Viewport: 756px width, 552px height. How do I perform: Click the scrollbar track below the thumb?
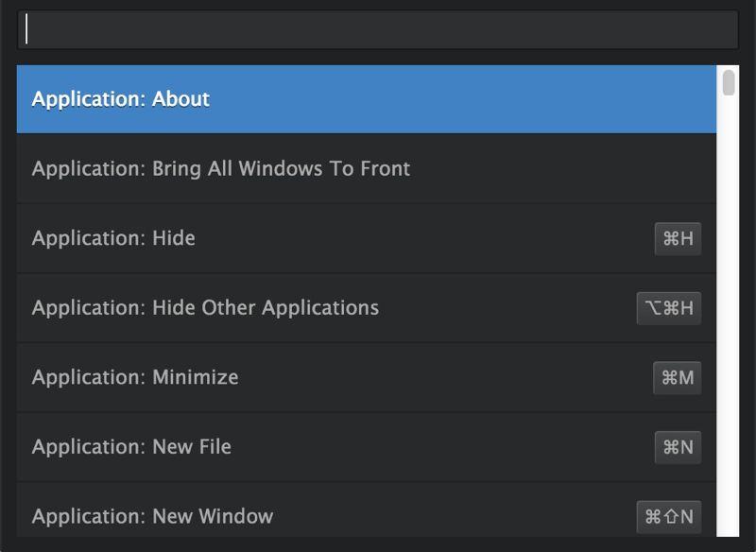(729, 331)
